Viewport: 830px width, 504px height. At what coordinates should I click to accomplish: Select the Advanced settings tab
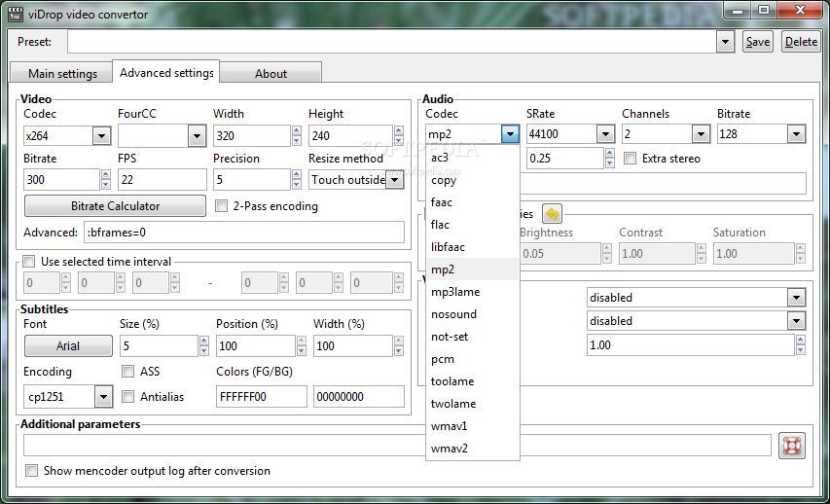166,72
